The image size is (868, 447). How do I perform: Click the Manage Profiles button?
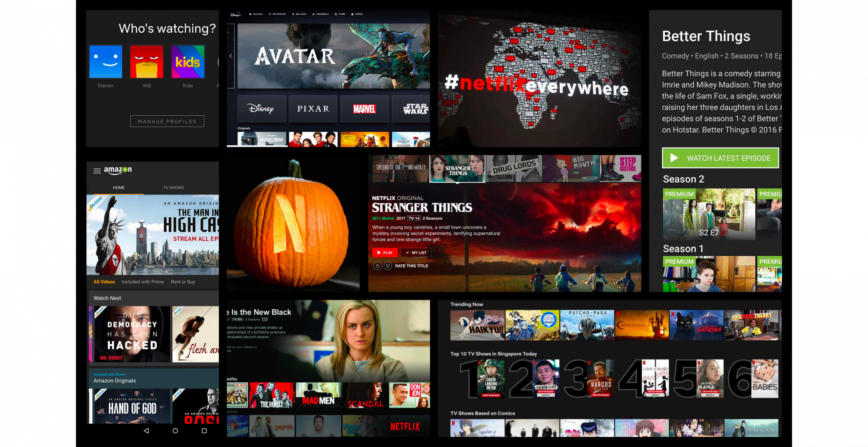167,121
